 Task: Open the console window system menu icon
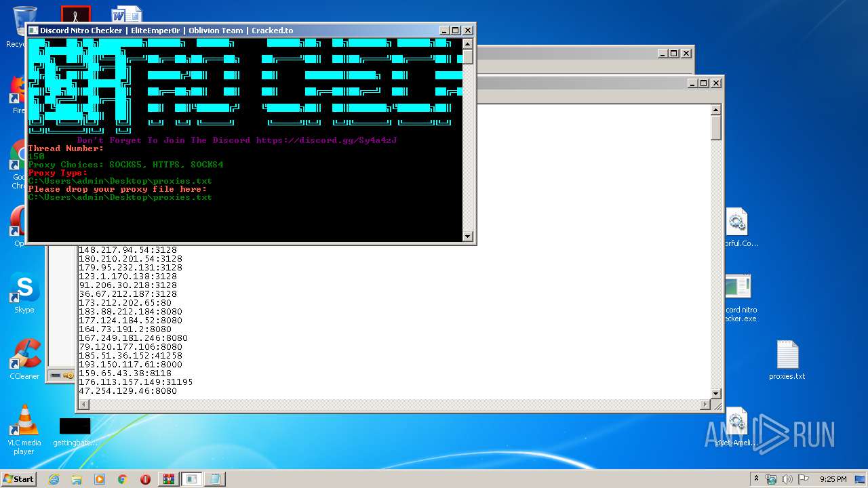tap(33, 30)
